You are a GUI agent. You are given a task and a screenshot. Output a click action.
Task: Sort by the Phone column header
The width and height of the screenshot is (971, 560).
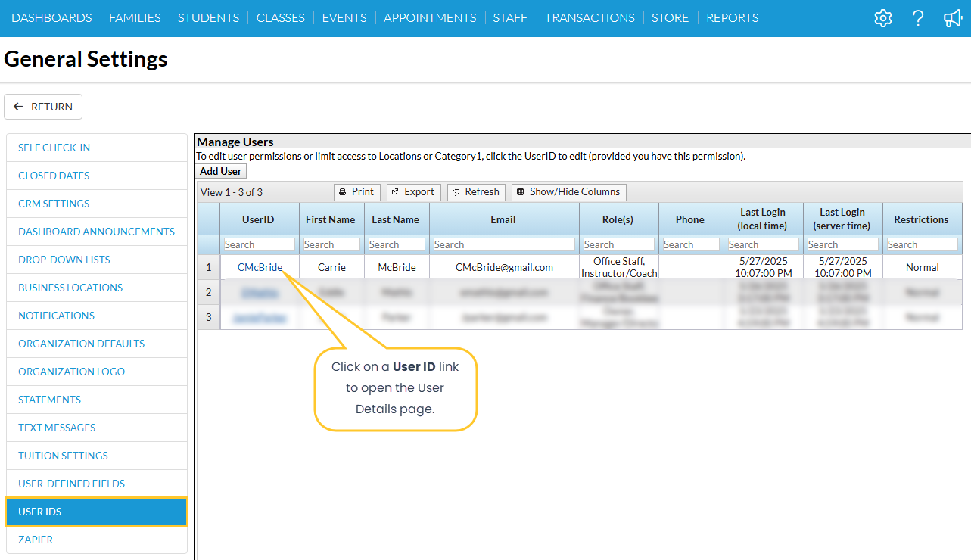[691, 219]
